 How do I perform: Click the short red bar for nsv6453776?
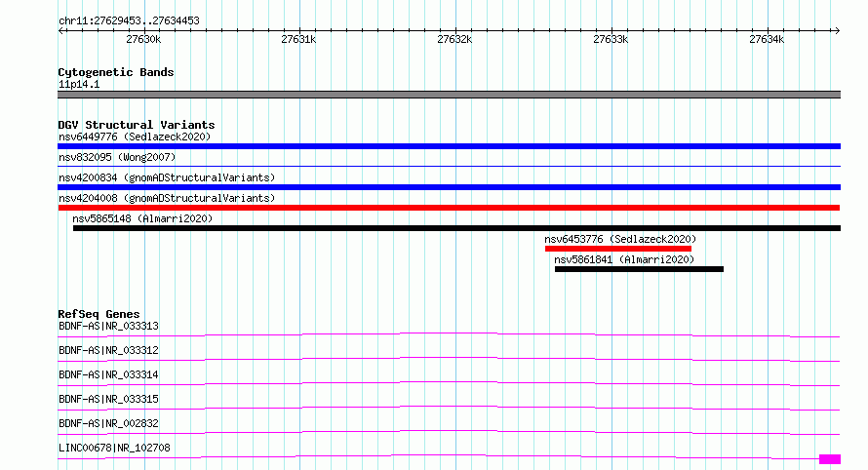(x=617, y=249)
